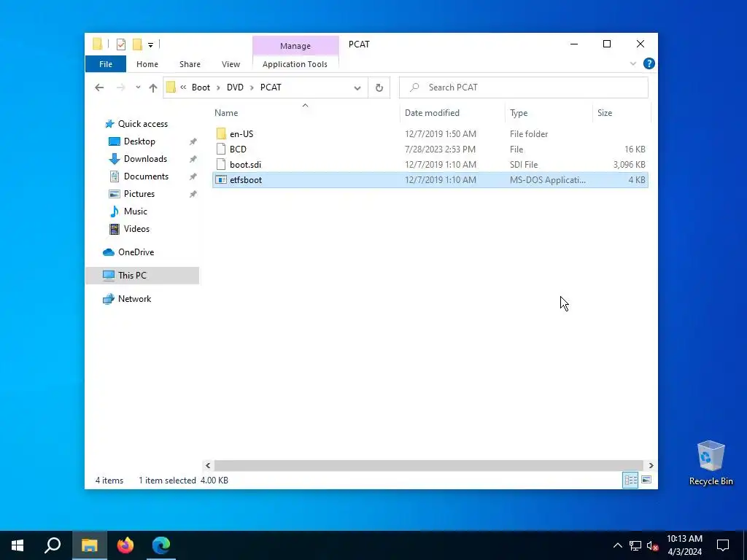The image size is (747, 560).
Task: Click the New folder quick access icon
Action: coord(137,44)
